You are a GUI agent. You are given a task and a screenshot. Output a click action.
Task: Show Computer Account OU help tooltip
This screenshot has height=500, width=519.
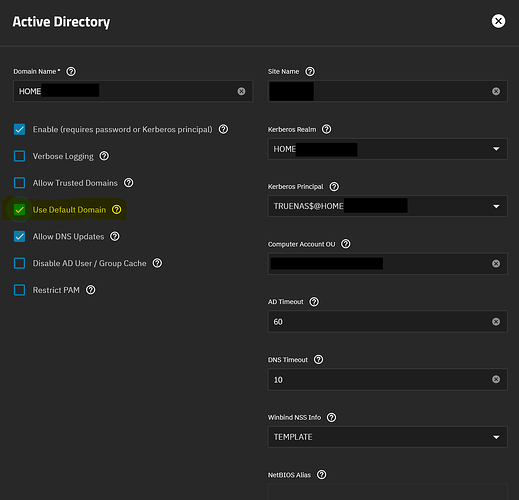point(346,244)
